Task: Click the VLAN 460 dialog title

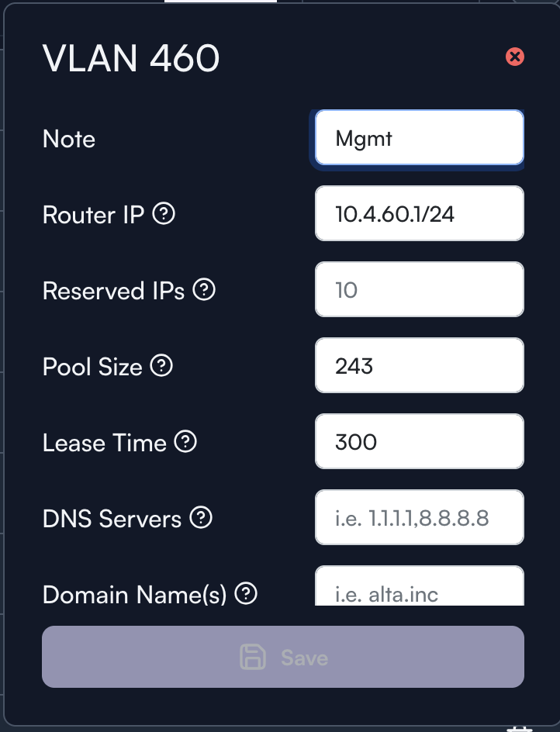Action: pos(131,58)
